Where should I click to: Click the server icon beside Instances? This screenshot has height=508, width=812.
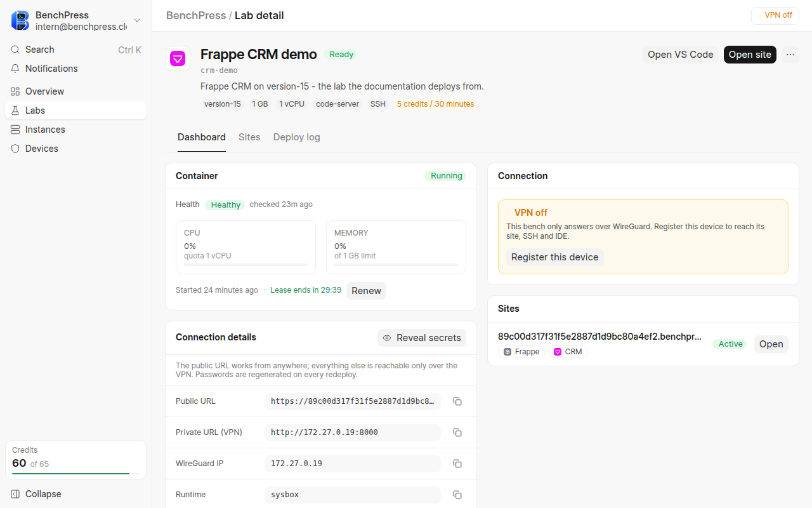(x=15, y=130)
